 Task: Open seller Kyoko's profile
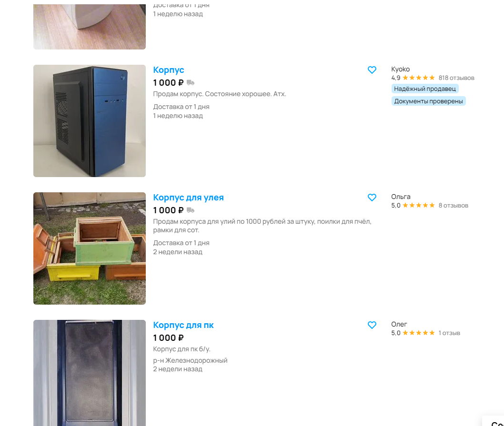pyautogui.click(x=401, y=69)
